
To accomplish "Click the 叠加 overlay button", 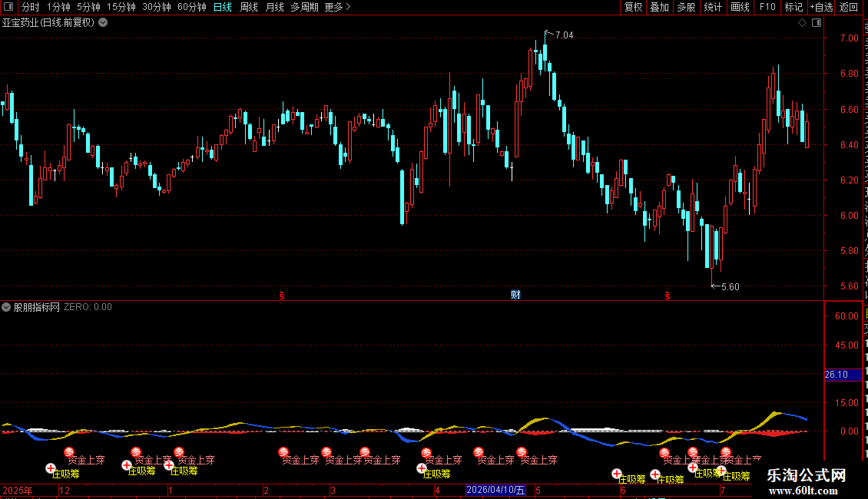I will pyautogui.click(x=660, y=7).
